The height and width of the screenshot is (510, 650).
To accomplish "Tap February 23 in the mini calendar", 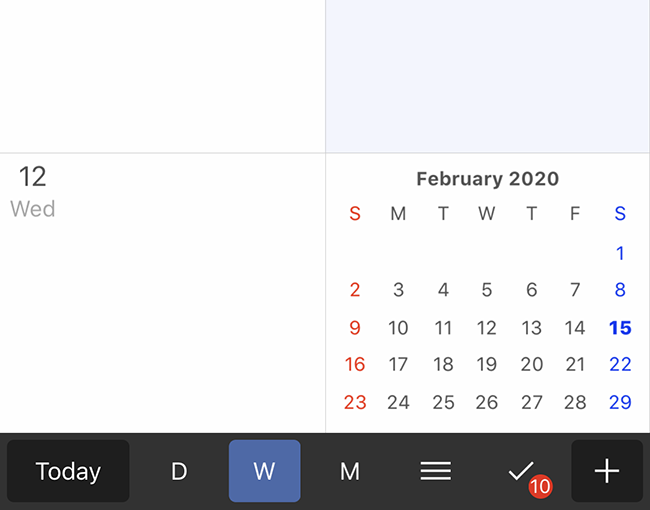I will [355, 403].
